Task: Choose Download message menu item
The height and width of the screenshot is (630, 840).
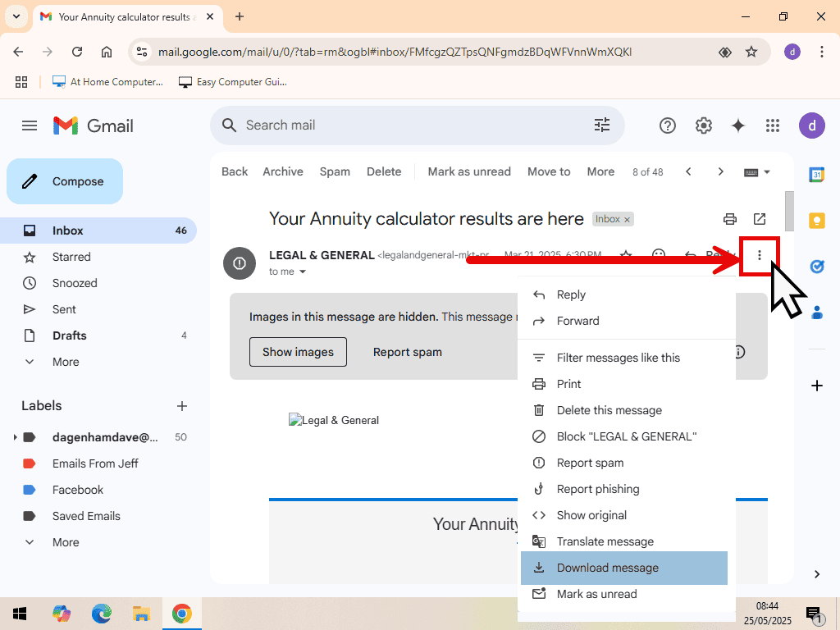Action: 624,568
